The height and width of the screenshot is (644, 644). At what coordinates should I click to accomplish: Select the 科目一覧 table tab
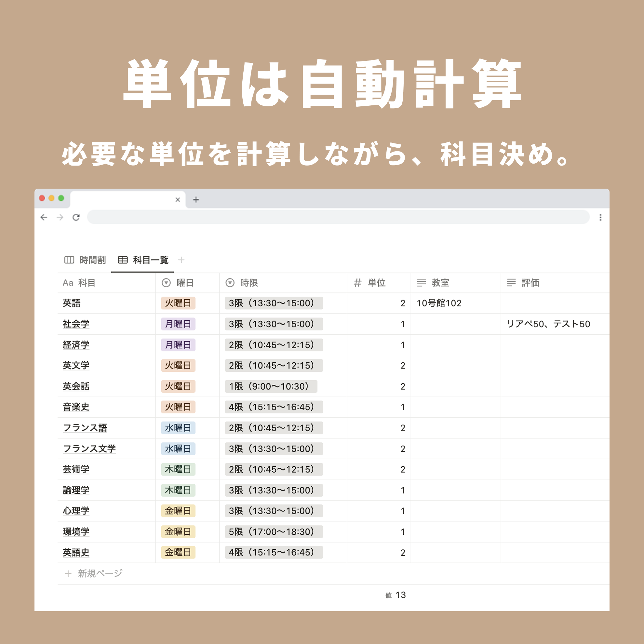coord(150,260)
